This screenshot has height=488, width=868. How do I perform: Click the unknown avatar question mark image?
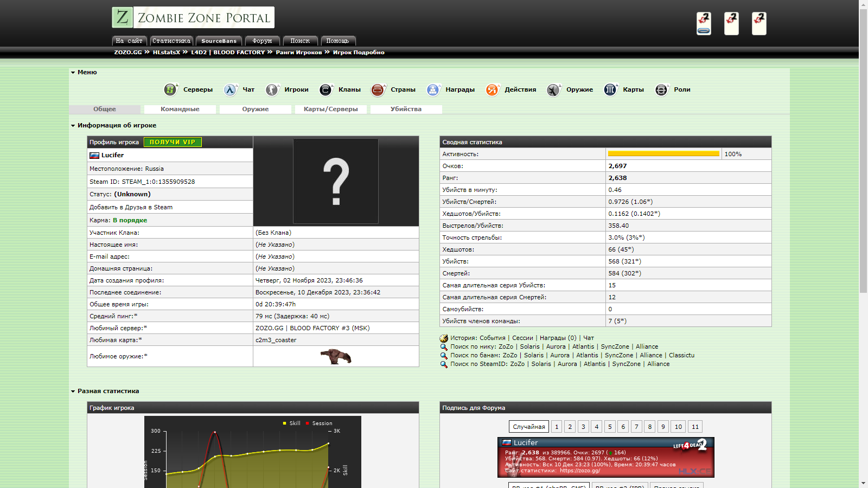coord(336,181)
